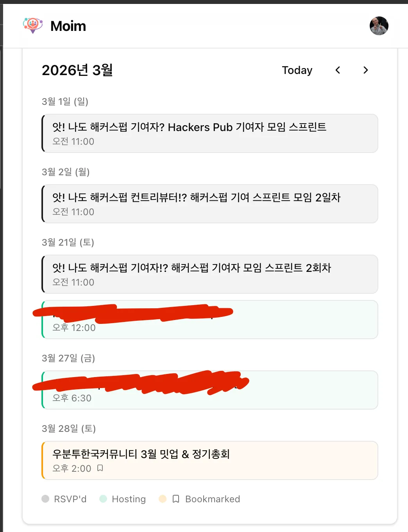Viewport: 408px width, 532px height.
Task: Go to next month with right chevron
Action: pos(365,70)
